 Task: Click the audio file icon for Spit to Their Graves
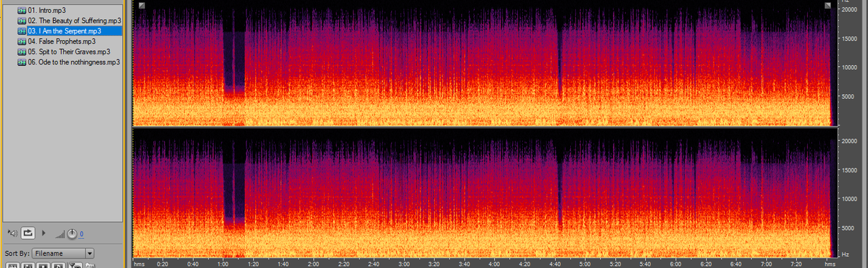[22, 52]
